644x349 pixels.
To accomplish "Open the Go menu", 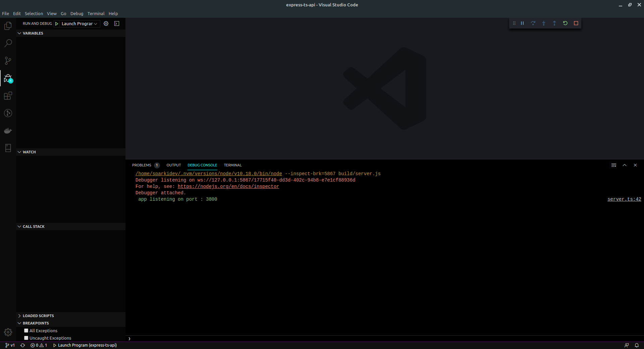I will tap(63, 13).
